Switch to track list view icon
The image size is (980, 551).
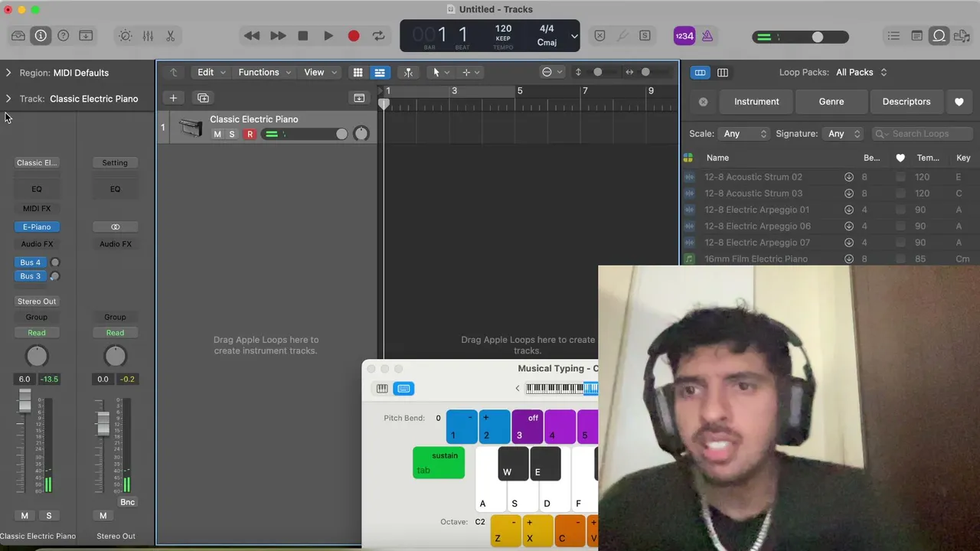[379, 73]
